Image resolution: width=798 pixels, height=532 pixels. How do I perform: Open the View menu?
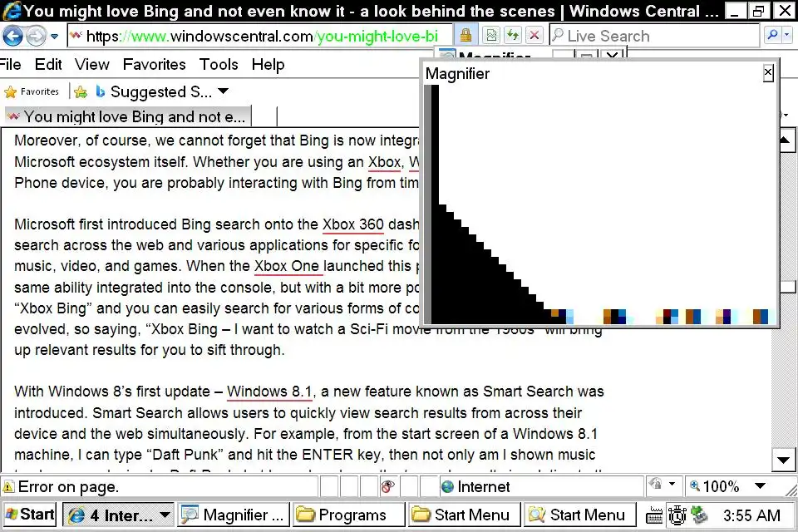tap(92, 65)
